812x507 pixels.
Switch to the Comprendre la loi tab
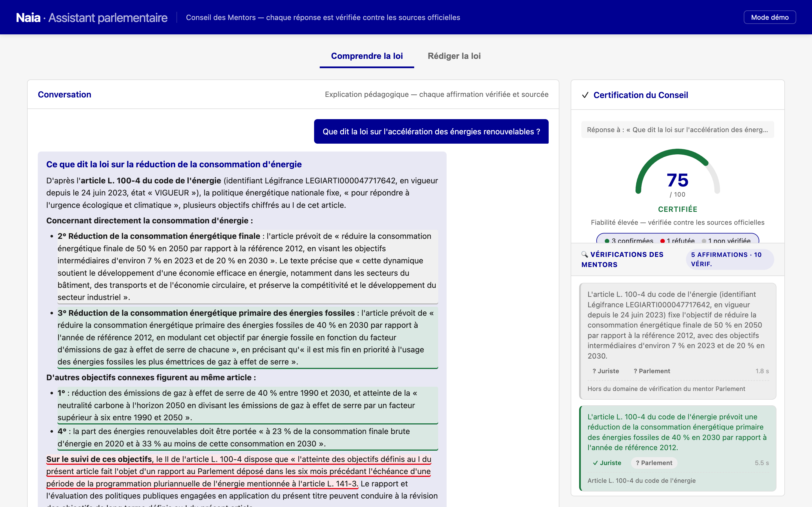(x=367, y=56)
